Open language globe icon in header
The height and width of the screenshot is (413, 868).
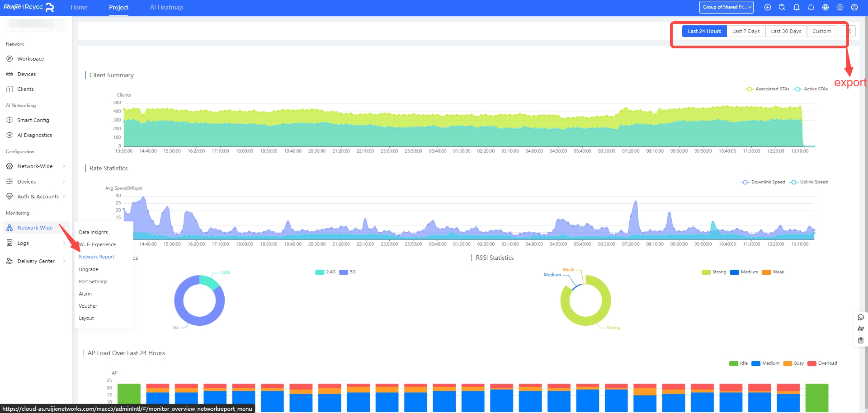[825, 7]
